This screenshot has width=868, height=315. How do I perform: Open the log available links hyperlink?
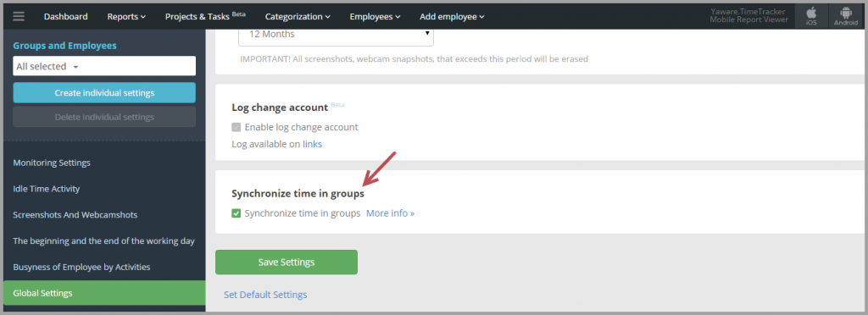[312, 144]
